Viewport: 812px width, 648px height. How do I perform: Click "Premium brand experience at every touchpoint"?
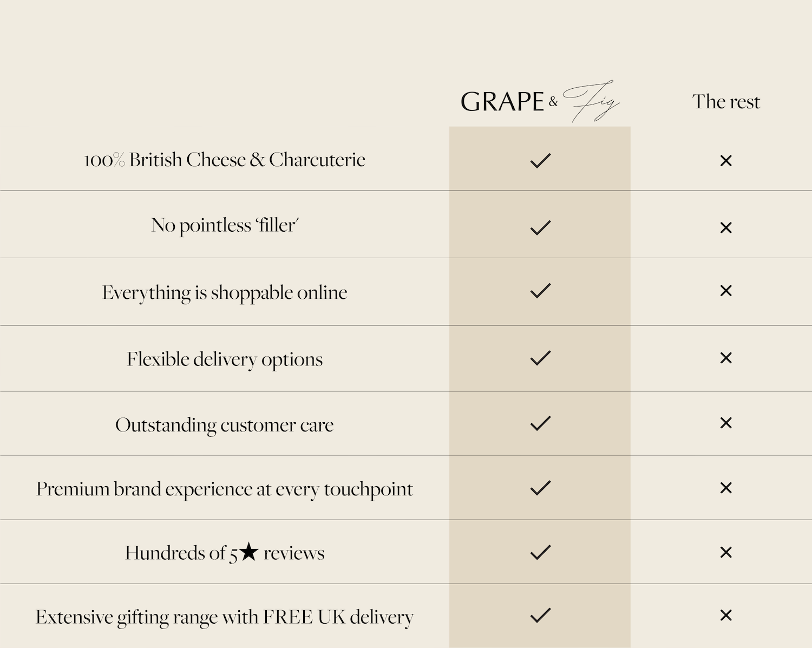225,489
